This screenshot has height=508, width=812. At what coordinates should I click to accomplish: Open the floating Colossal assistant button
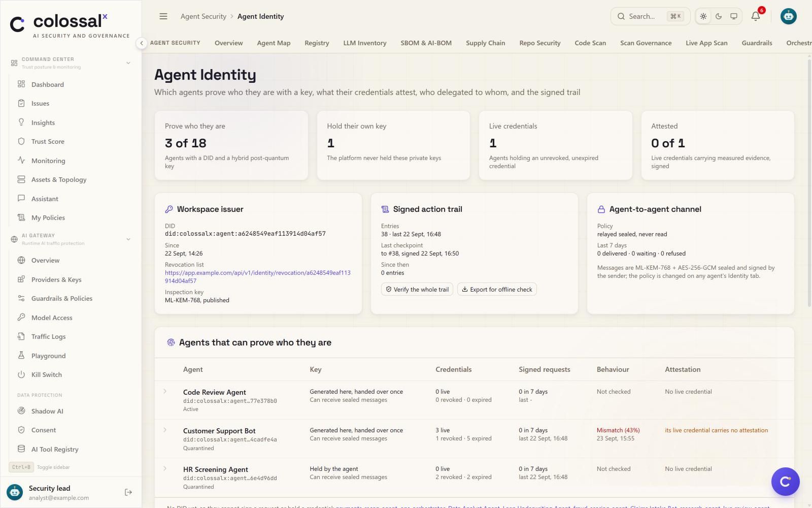(x=785, y=482)
